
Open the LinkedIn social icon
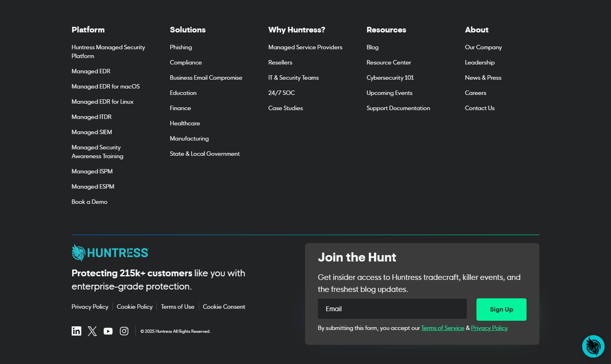76,331
